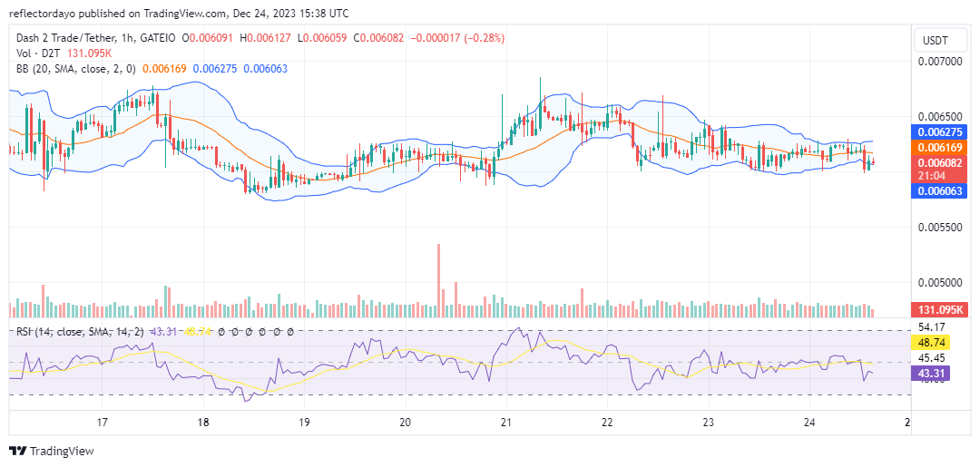This screenshot has width=980, height=467.
Task: Click the date label 24 on time axis
Action: coord(808,422)
